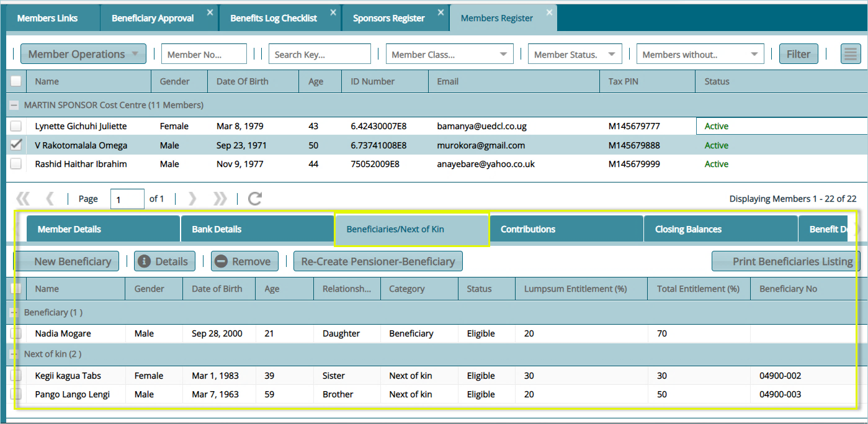Screen dimensions: 868x424
Task: Refresh the members list
Action: [255, 199]
